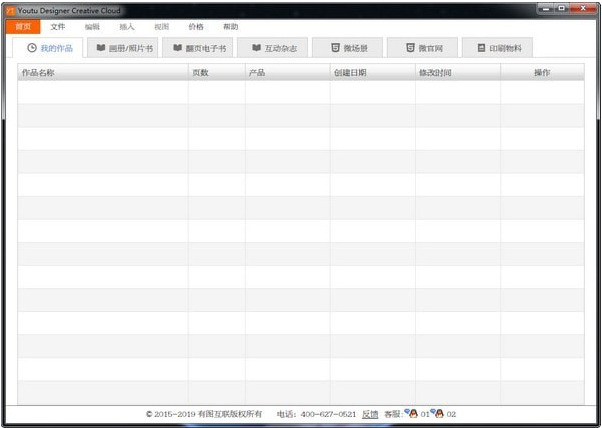Switch to the 我的作品 tab
This screenshot has height=428, width=602.
[48, 48]
